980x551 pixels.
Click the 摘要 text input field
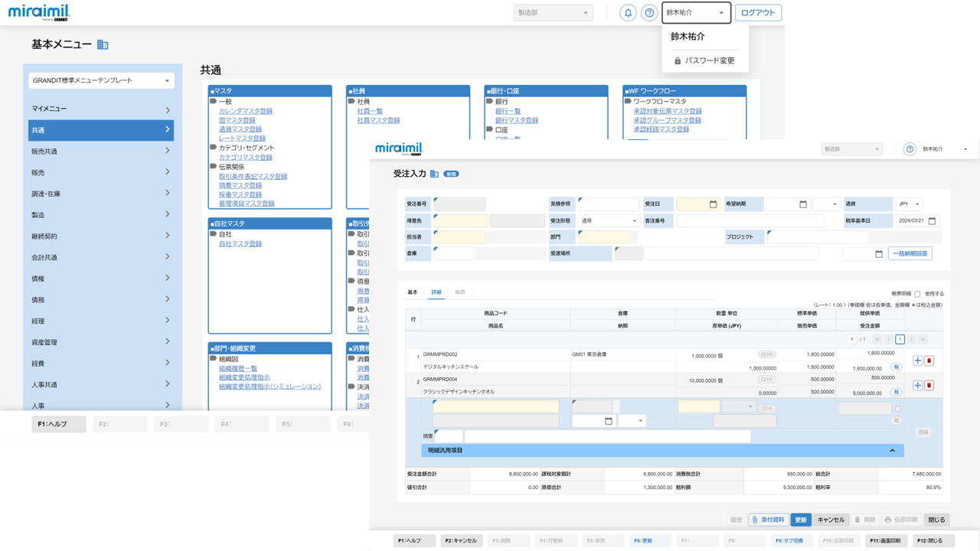click(607, 436)
